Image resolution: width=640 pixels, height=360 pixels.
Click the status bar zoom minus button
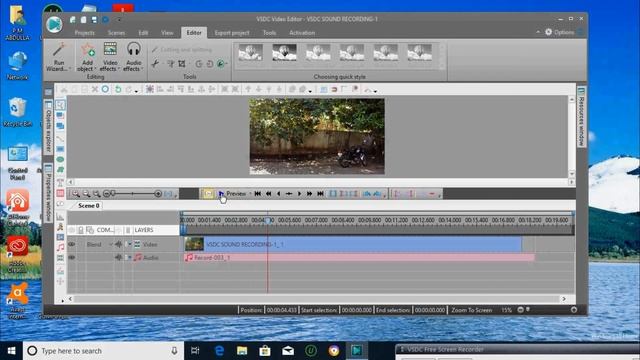click(520, 310)
